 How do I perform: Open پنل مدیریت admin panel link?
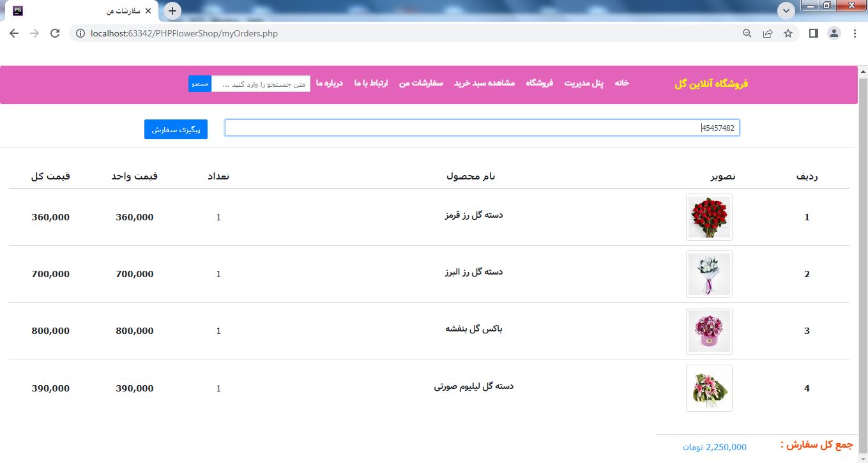point(584,84)
